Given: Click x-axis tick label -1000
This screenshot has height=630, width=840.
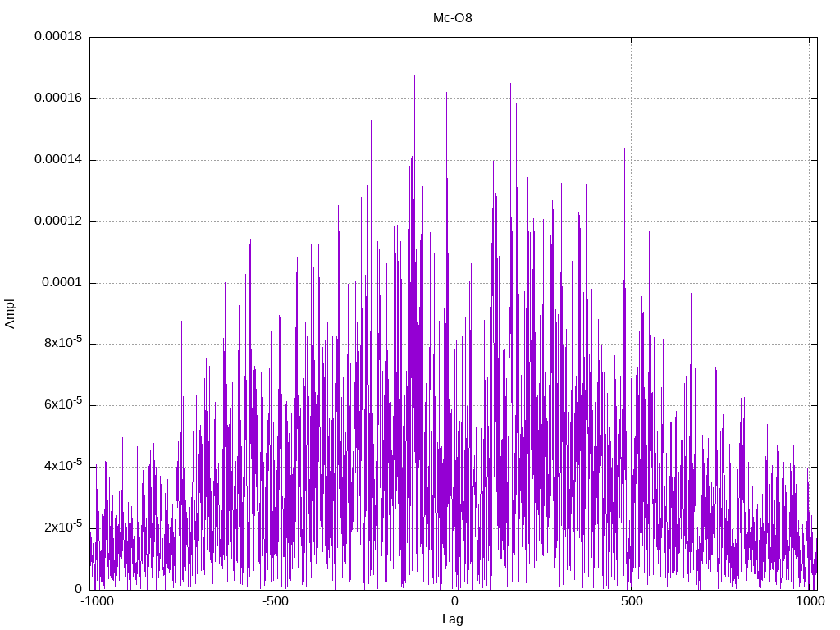Looking at the screenshot, I should click(98, 601).
